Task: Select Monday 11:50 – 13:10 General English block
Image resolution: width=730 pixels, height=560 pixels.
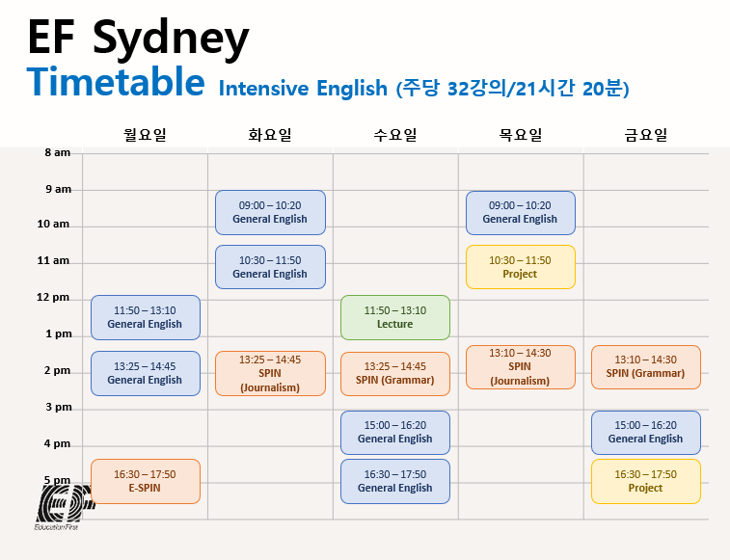Action: pos(146,317)
